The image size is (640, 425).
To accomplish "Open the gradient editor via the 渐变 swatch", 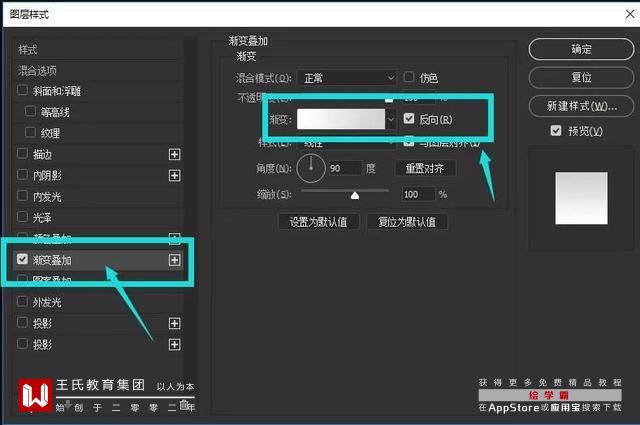I will click(x=341, y=119).
